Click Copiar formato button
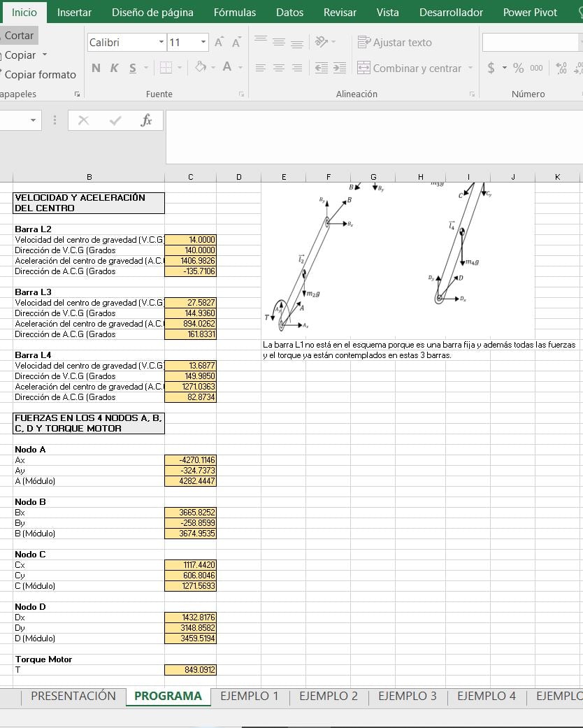The height and width of the screenshot is (728, 583). pos(38,75)
